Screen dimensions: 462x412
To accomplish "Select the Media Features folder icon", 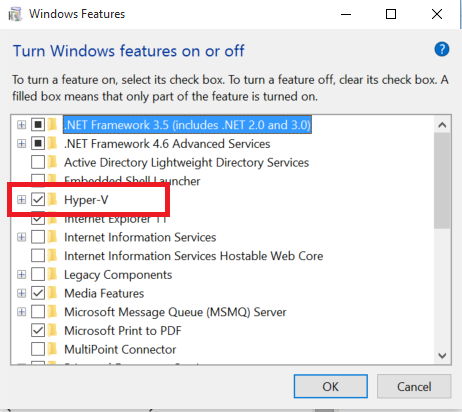I will click(52, 293).
